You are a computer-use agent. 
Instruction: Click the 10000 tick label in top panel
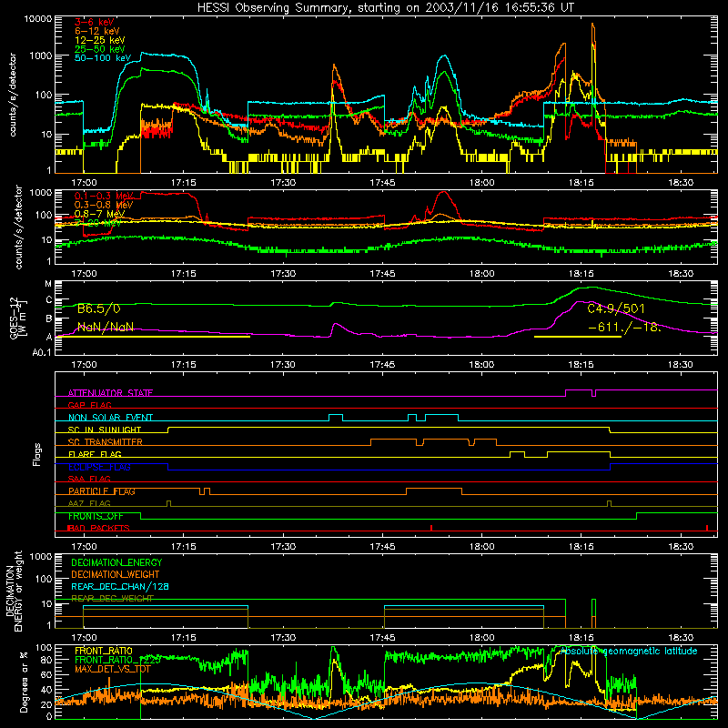(38, 19)
